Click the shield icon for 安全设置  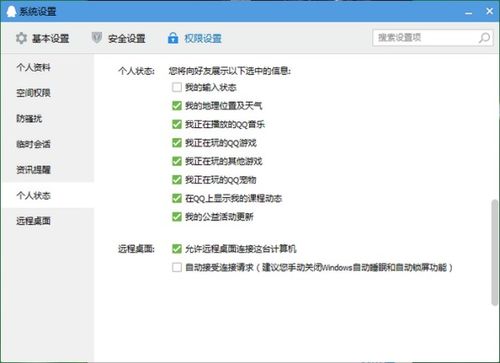click(97, 38)
